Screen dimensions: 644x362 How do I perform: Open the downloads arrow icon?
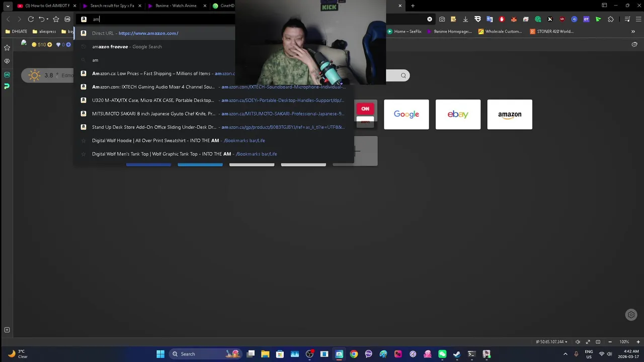pos(465,19)
